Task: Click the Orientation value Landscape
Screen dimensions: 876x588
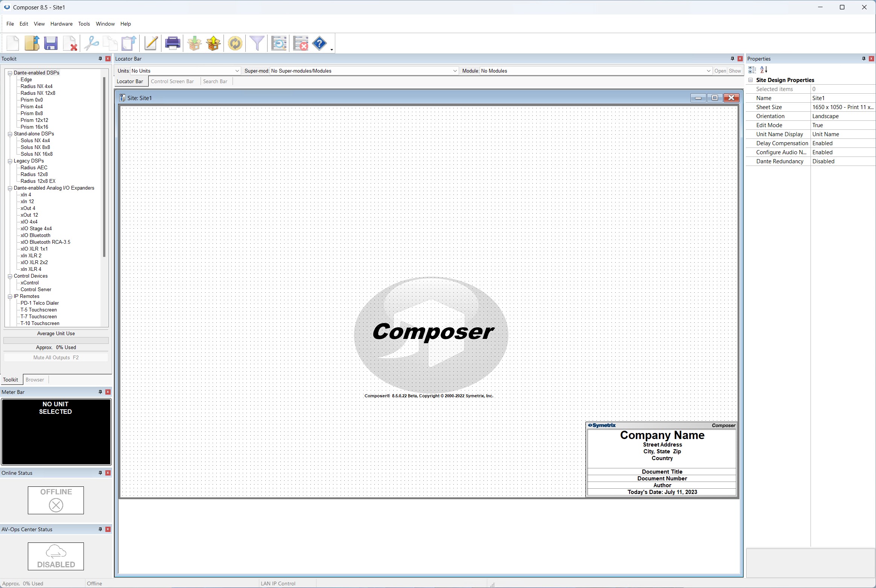Action: 843,116
